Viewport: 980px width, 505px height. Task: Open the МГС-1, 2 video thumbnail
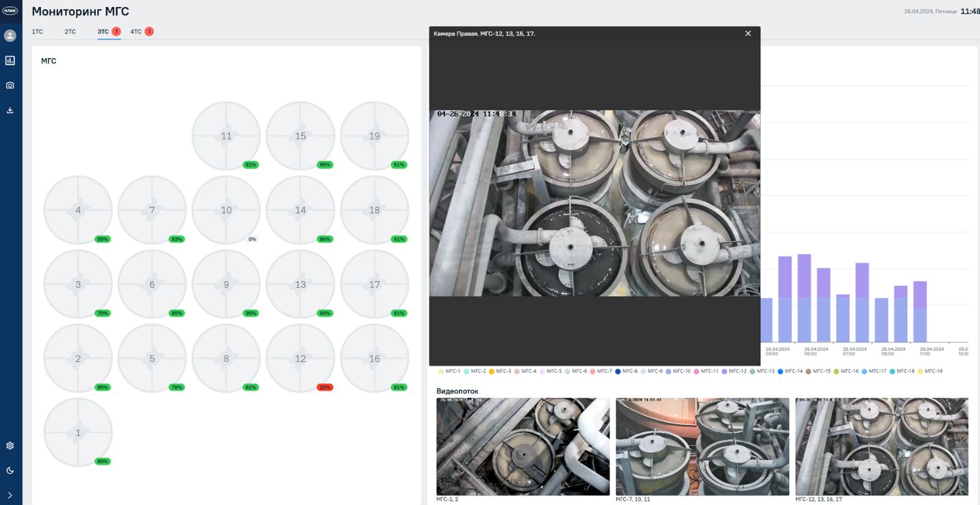(523, 447)
